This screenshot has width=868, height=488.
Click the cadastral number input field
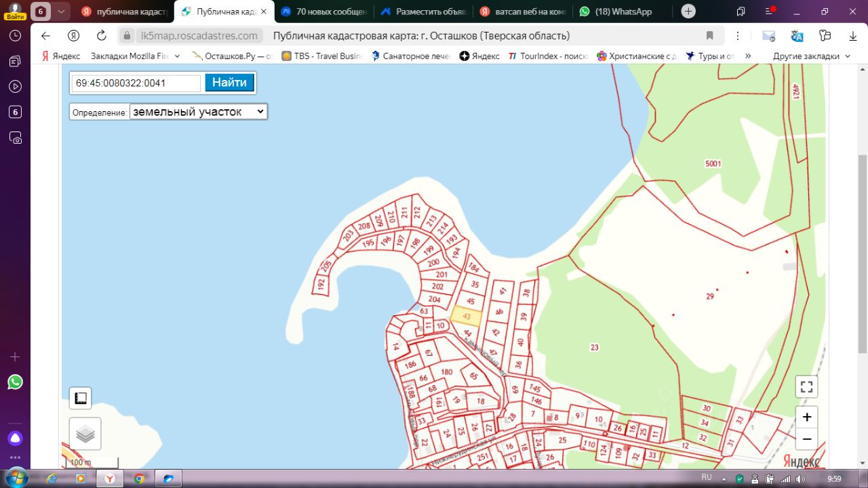136,83
